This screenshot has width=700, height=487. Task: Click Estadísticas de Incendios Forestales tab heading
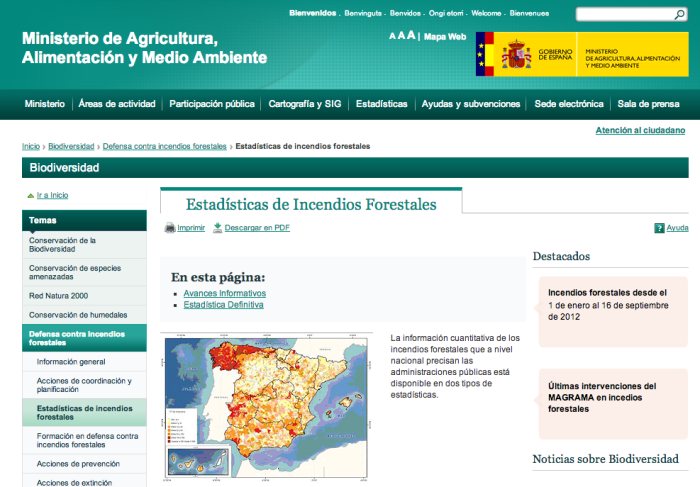(x=311, y=204)
